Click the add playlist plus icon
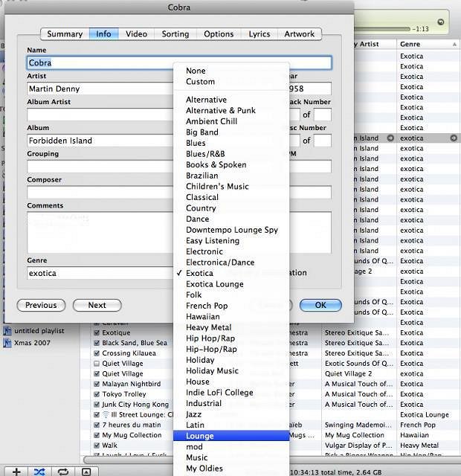This screenshot has width=461, height=476. click(x=16, y=472)
